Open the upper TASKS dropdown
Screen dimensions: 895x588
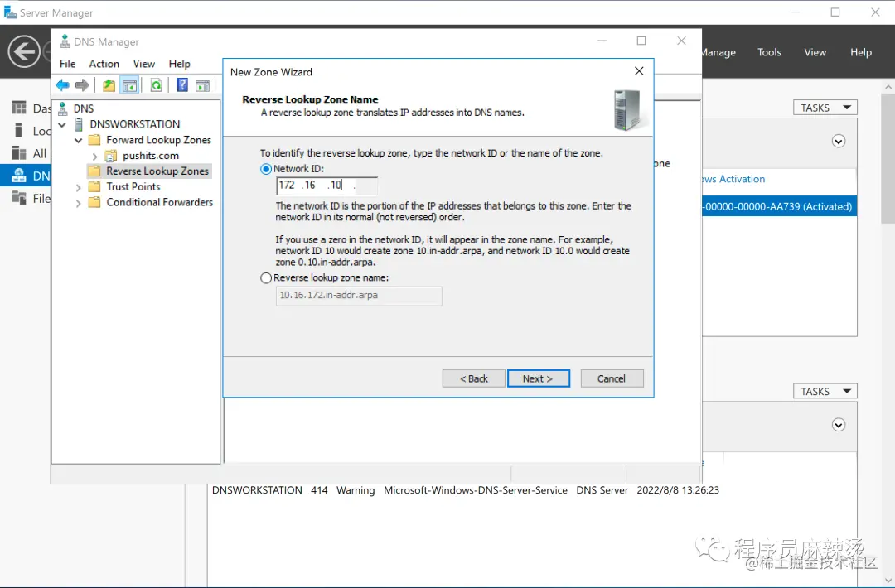[825, 108]
